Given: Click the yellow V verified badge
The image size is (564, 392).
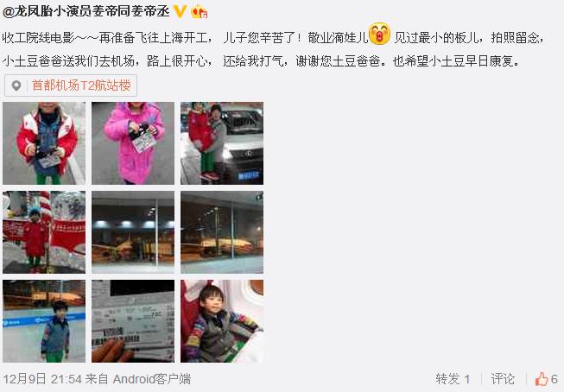Looking at the screenshot, I should 180,12.
